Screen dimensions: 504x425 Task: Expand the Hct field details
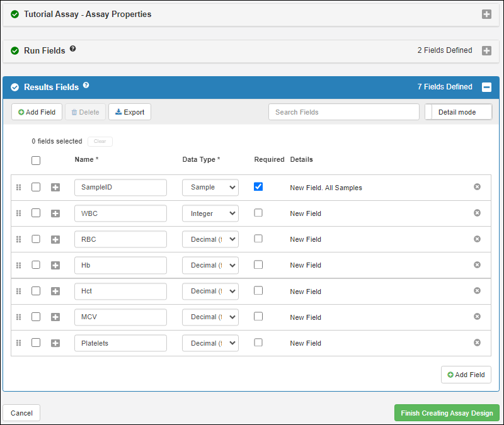(55, 291)
